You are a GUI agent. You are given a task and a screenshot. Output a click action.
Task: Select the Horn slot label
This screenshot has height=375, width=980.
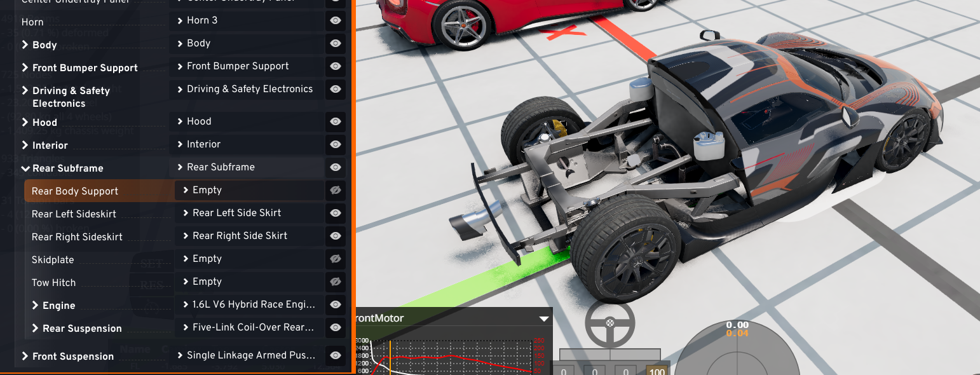point(32,22)
